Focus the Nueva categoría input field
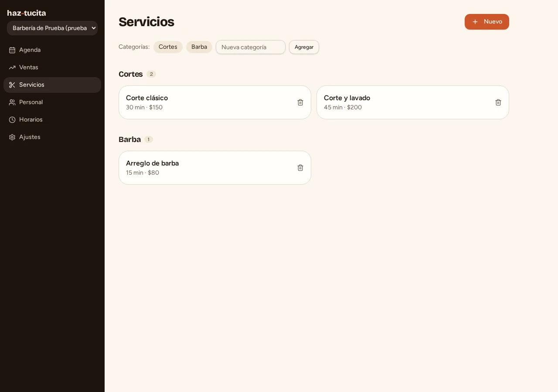 [251, 47]
